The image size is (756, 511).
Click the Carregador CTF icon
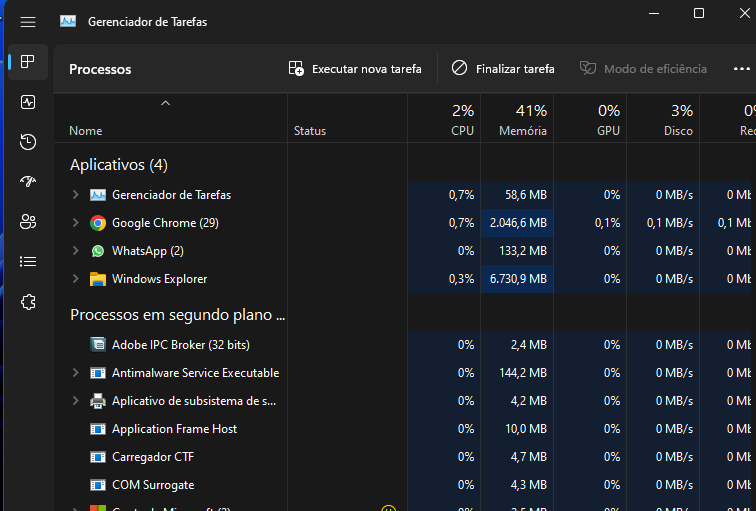coord(98,457)
